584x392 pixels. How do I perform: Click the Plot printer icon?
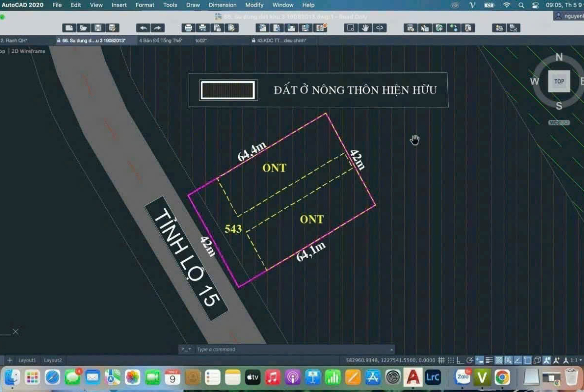(x=188, y=28)
